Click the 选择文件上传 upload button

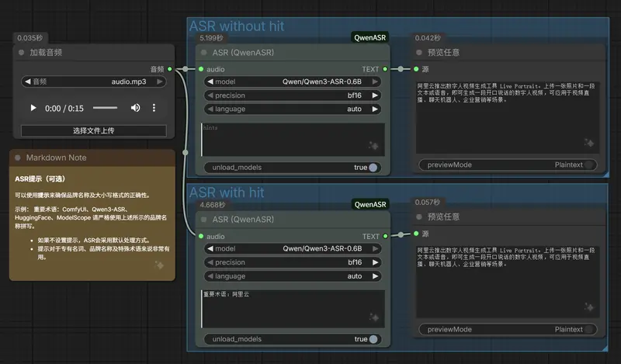[93, 130]
